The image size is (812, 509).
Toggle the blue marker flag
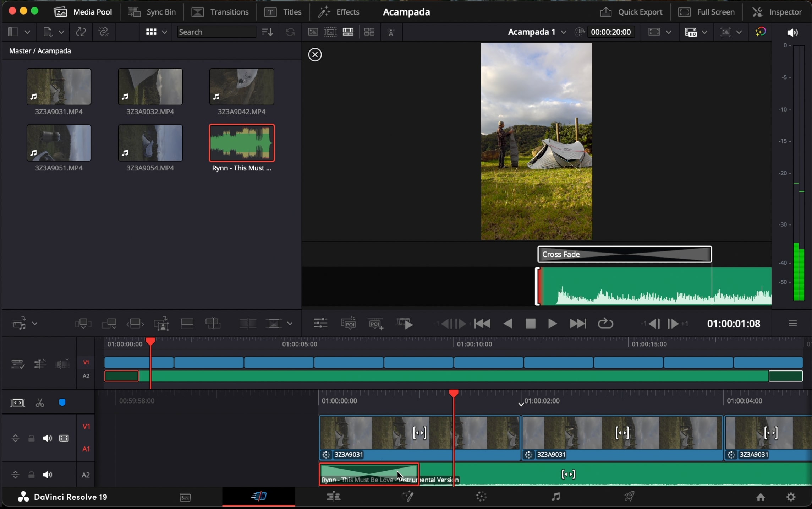pos(62,403)
